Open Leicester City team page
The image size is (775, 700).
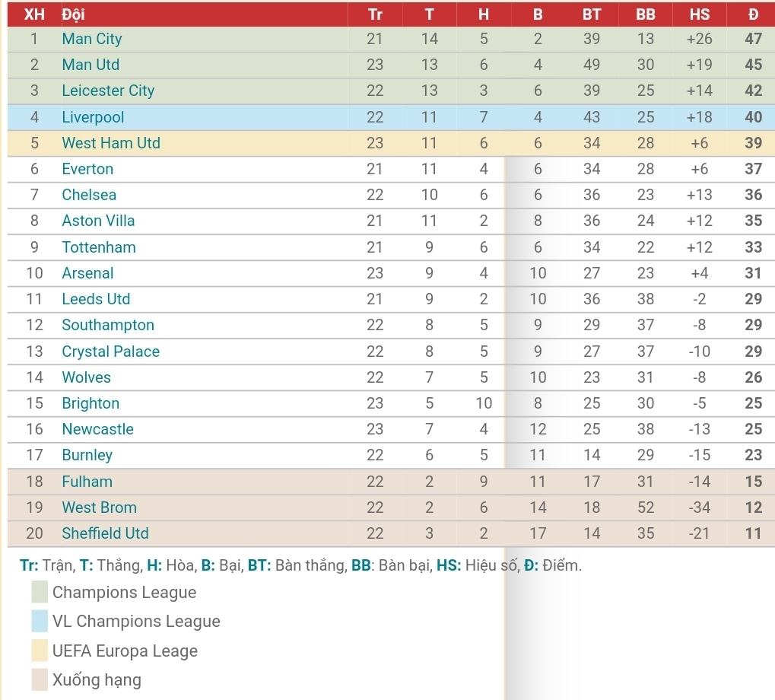pyautogui.click(x=108, y=91)
